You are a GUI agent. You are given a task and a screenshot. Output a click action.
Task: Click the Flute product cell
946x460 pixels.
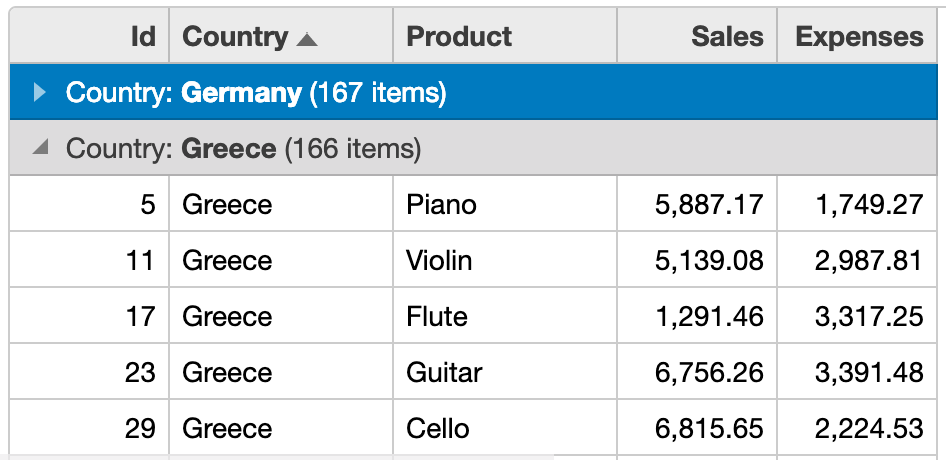tap(505, 316)
